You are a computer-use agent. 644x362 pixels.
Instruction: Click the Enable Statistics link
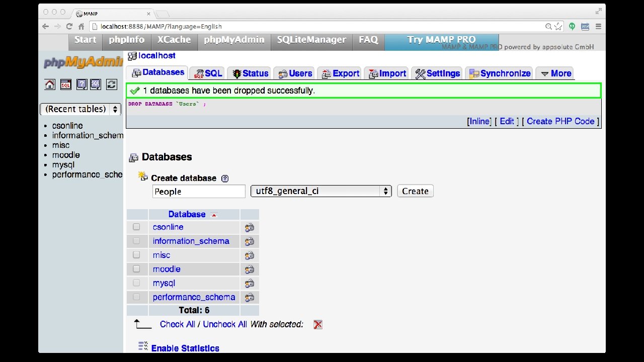click(185, 348)
